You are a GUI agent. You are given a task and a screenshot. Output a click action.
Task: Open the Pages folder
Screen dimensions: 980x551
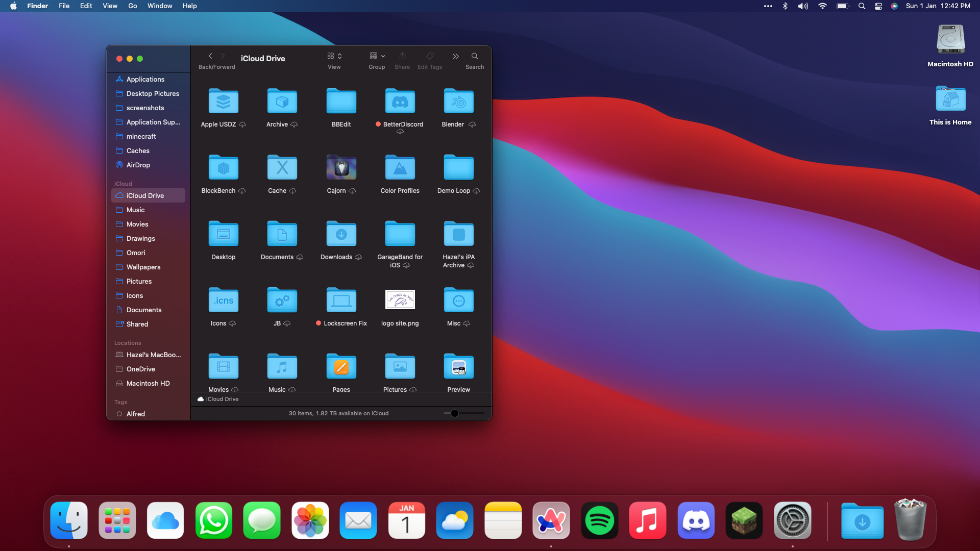(x=341, y=366)
